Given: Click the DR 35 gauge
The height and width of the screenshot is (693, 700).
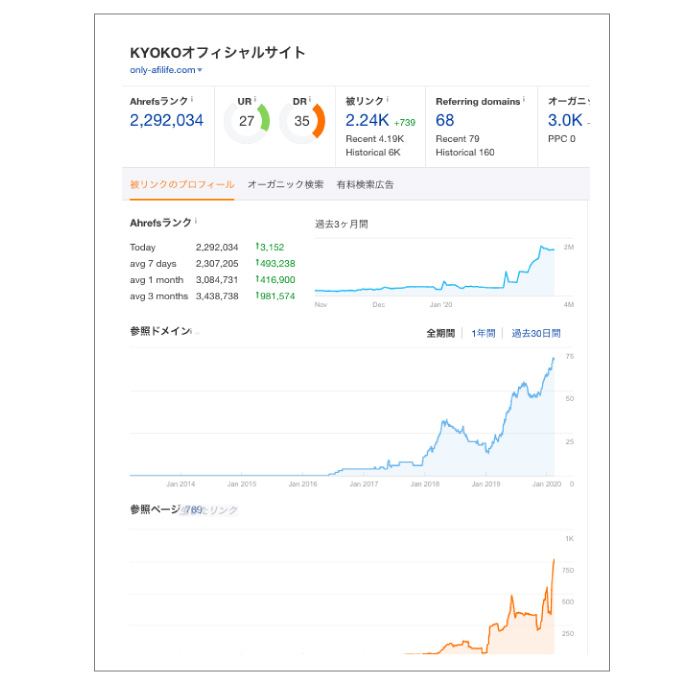Looking at the screenshot, I should tap(302, 121).
